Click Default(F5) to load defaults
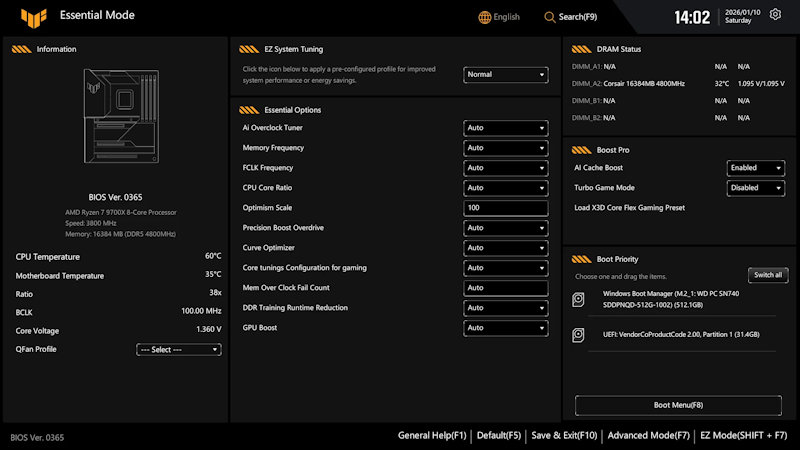This screenshot has width=800, height=450. tap(499, 436)
